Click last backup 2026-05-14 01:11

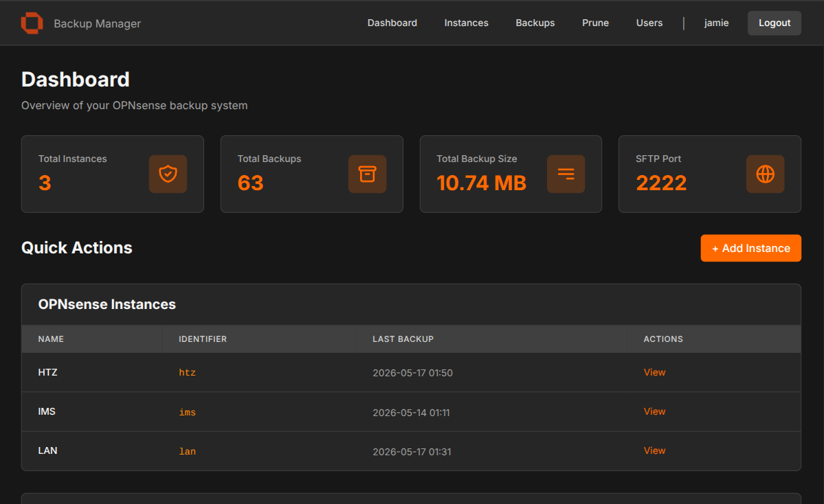tap(411, 413)
